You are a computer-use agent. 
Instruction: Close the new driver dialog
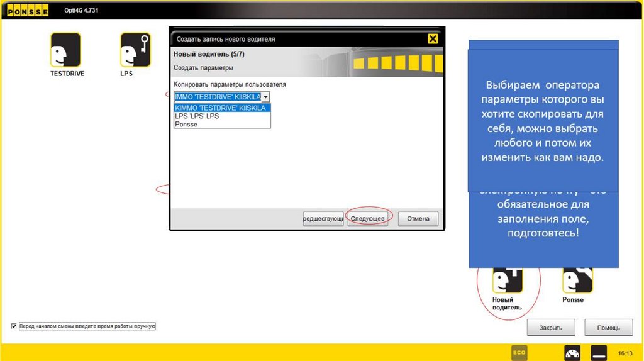tap(433, 38)
